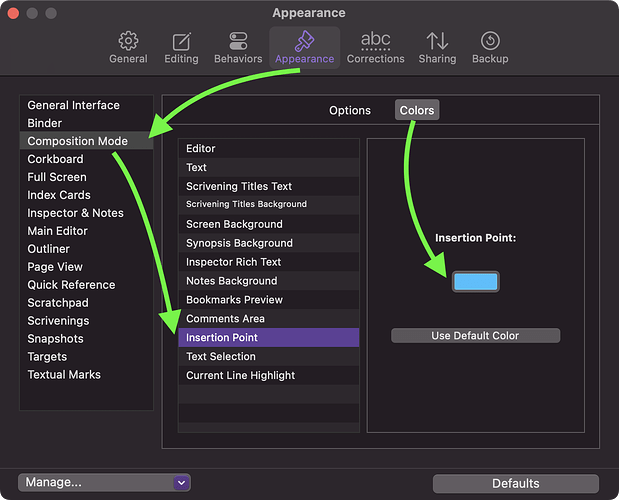Select Full Screen in the sidebar
This screenshot has height=500, width=619.
click(86, 177)
